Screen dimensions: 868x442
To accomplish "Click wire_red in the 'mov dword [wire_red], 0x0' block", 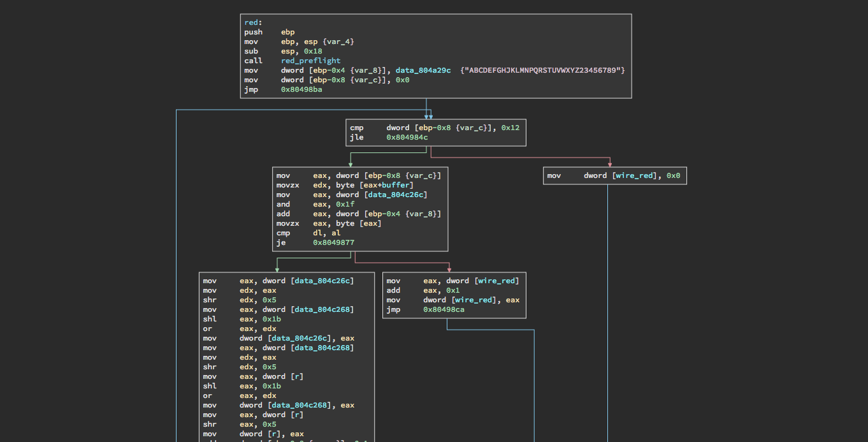I will pos(634,175).
